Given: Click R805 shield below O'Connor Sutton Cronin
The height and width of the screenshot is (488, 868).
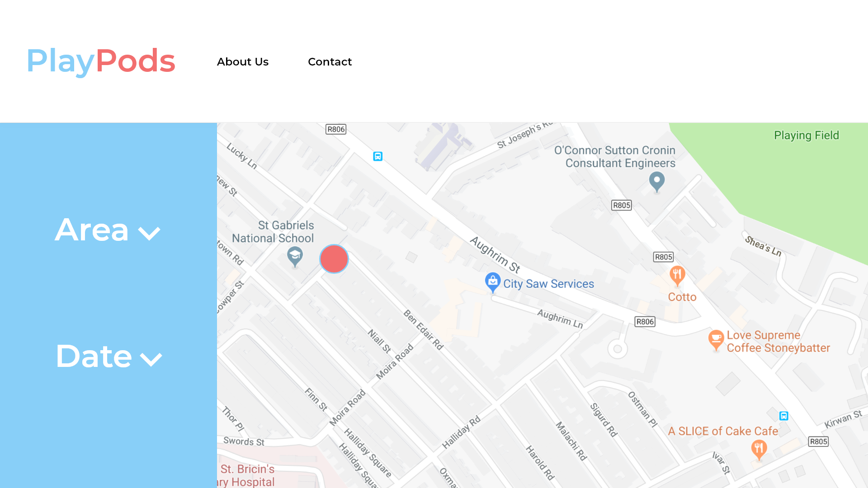Looking at the screenshot, I should coord(622,205).
